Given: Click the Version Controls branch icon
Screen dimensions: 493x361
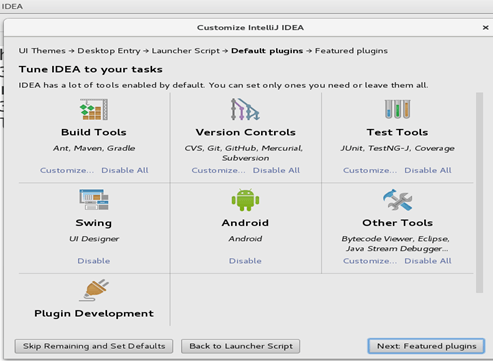Looking at the screenshot, I should click(245, 109).
